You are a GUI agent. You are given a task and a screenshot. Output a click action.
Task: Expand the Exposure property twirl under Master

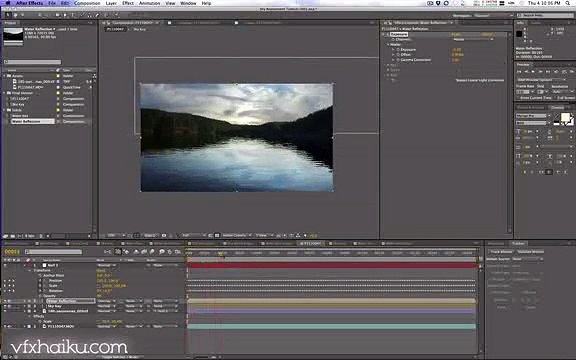click(x=393, y=49)
